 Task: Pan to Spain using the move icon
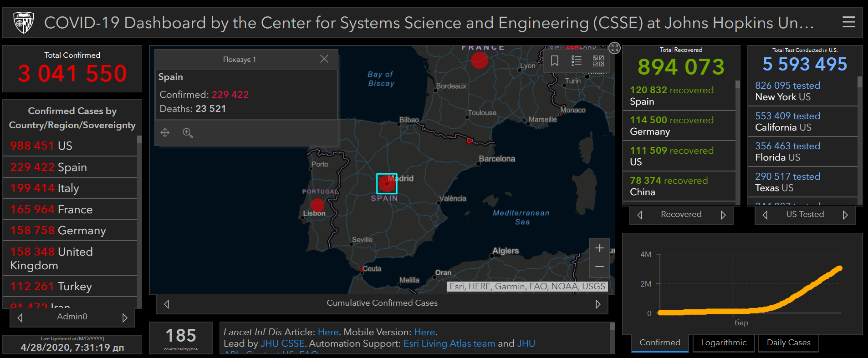click(x=165, y=132)
